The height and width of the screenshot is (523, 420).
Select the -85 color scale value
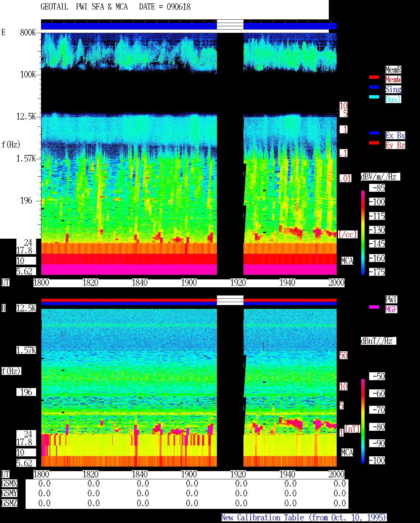(377, 188)
